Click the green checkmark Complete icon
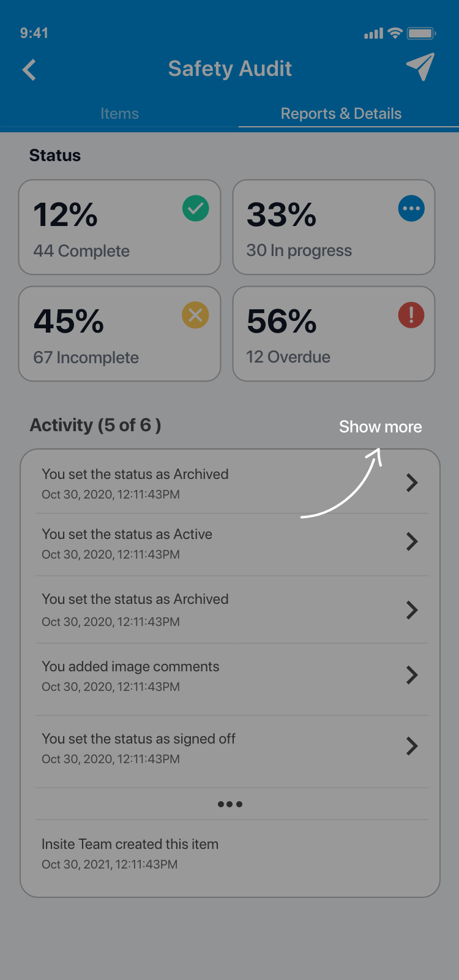This screenshot has width=459, height=980. click(x=196, y=209)
